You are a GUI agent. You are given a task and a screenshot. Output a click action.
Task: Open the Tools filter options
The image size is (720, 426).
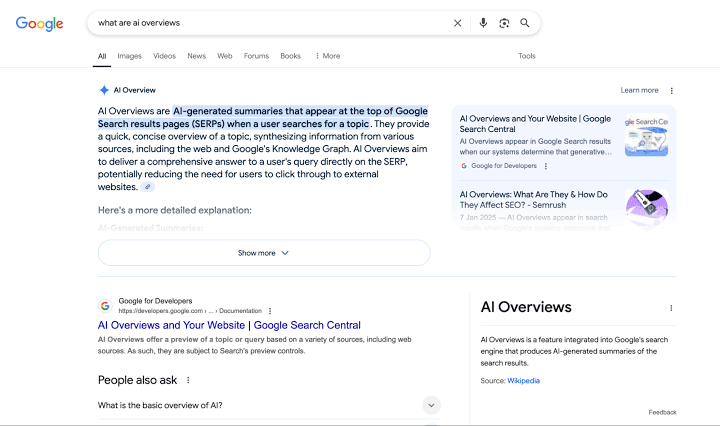[526, 56]
